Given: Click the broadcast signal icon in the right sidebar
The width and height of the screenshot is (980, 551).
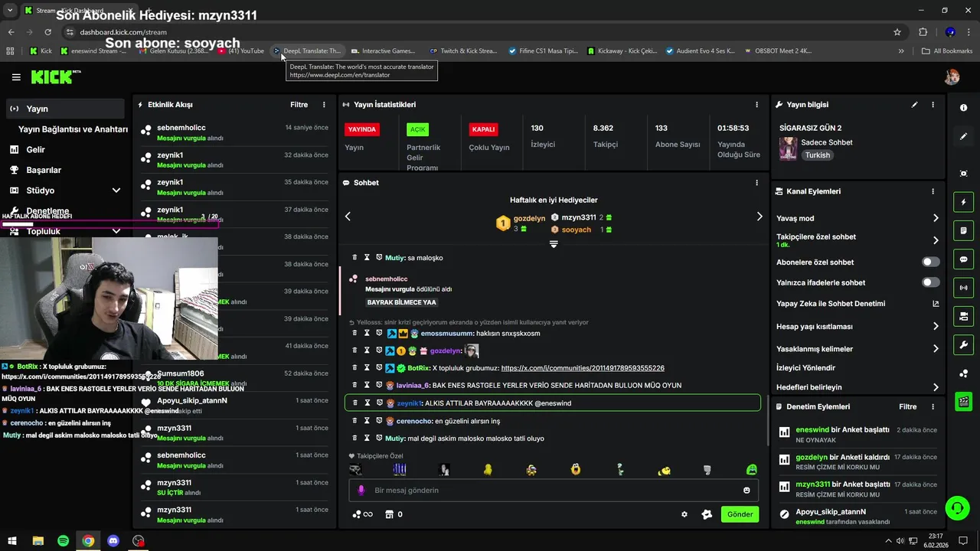Looking at the screenshot, I should tap(963, 288).
